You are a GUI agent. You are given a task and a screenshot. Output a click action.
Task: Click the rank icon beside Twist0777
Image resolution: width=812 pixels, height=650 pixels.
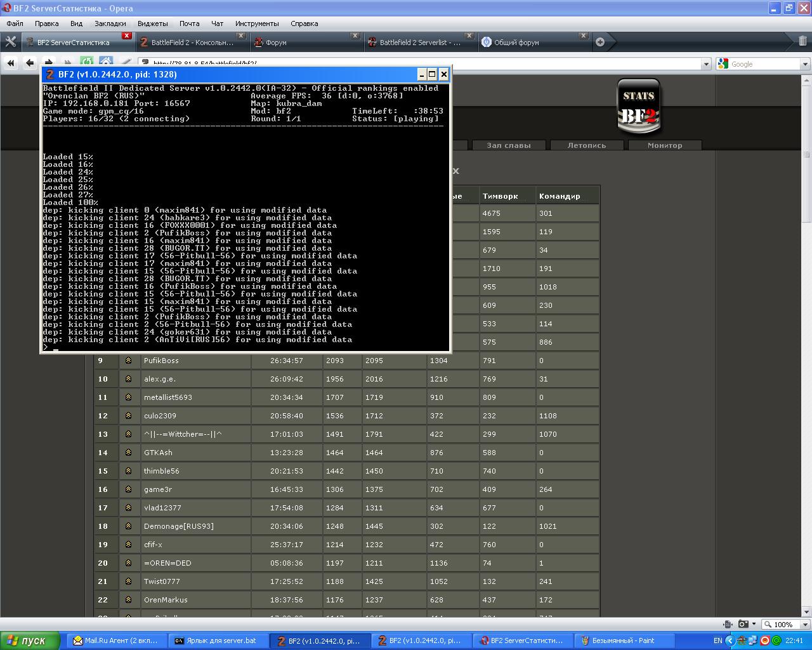[128, 581]
